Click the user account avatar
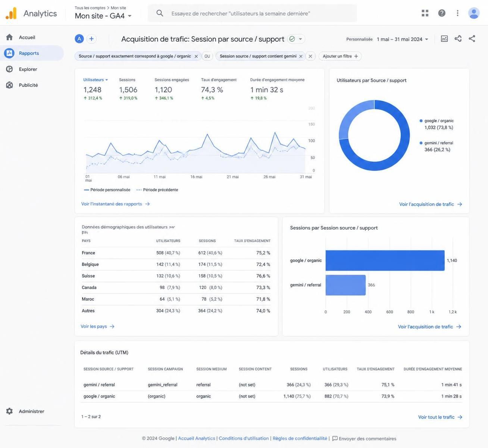Image resolution: width=488 pixels, height=448 pixels. point(474,13)
